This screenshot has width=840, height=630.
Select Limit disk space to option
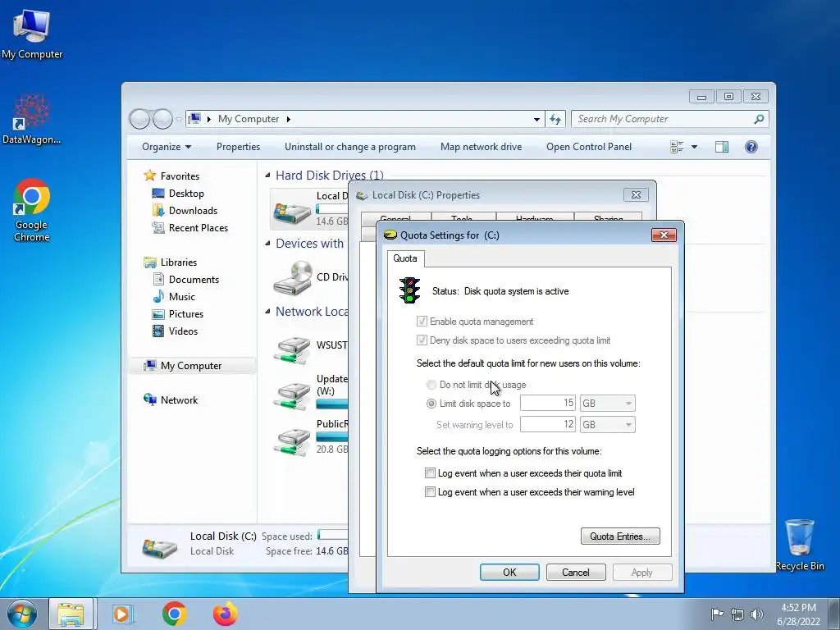pyautogui.click(x=431, y=404)
